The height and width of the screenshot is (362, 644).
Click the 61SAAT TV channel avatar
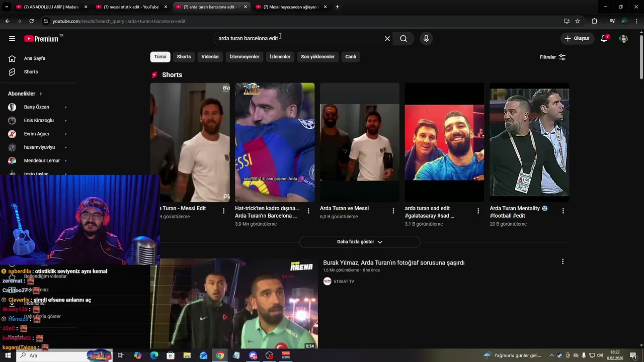[x=328, y=282]
